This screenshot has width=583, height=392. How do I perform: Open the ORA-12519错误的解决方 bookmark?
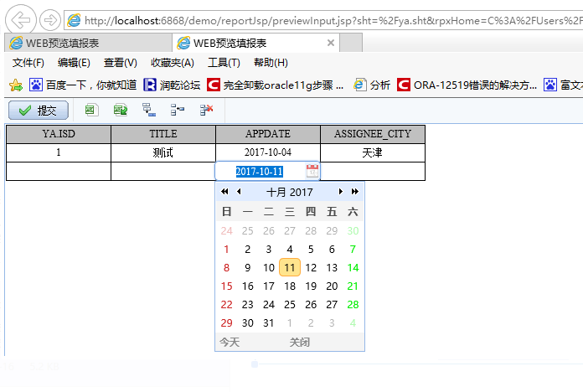point(467,85)
